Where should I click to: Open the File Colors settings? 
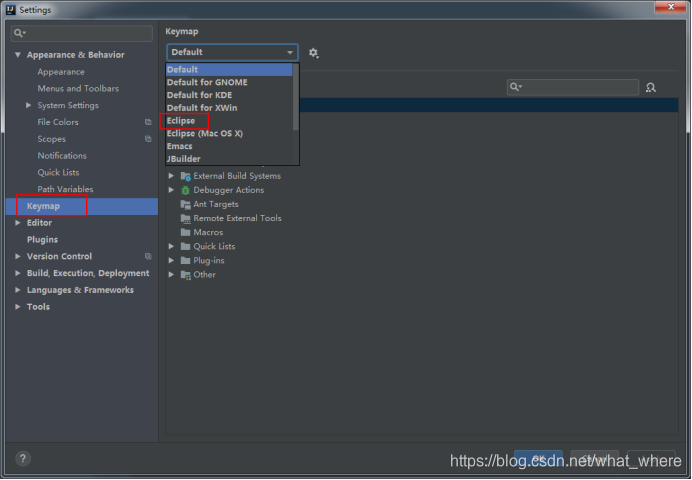(x=58, y=122)
